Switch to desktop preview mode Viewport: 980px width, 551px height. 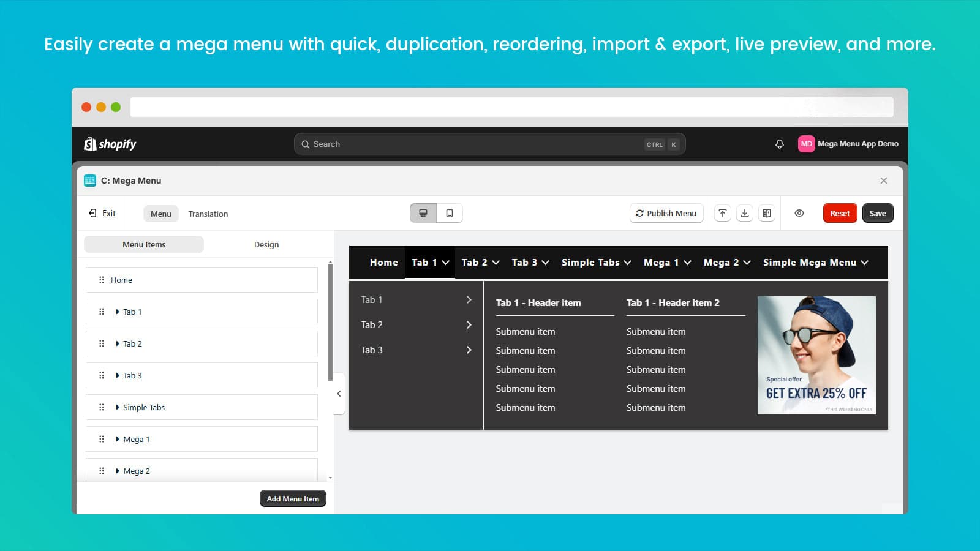(423, 213)
